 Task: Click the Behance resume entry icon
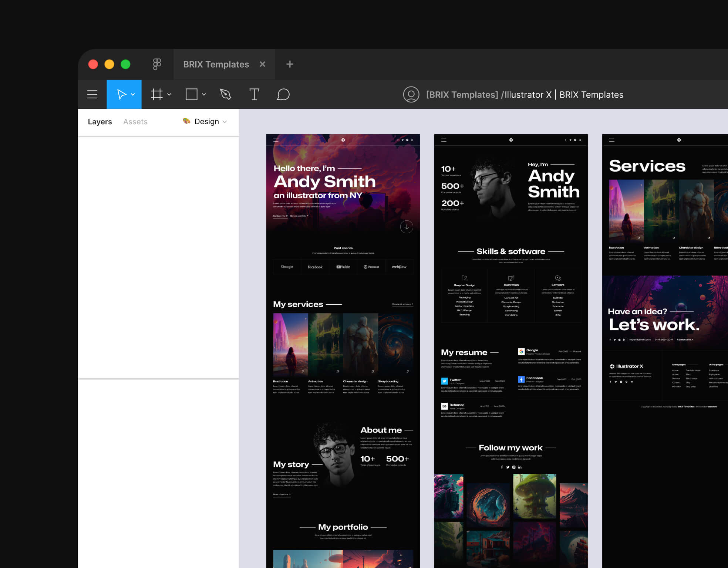[x=444, y=406]
